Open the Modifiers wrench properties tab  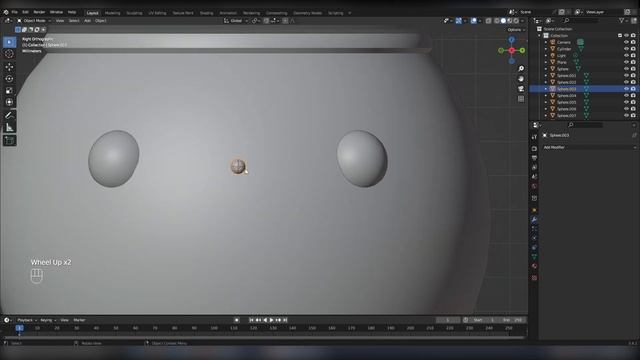click(534, 220)
